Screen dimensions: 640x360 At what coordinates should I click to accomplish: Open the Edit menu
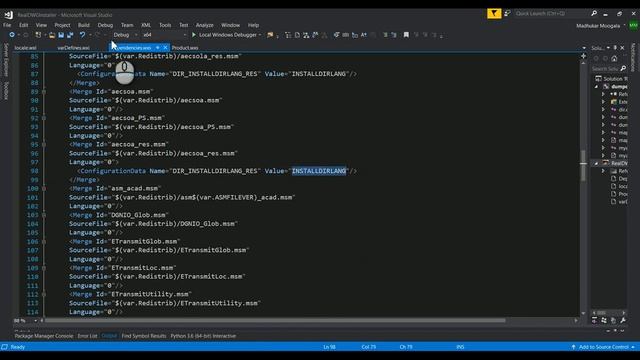tap(24, 25)
